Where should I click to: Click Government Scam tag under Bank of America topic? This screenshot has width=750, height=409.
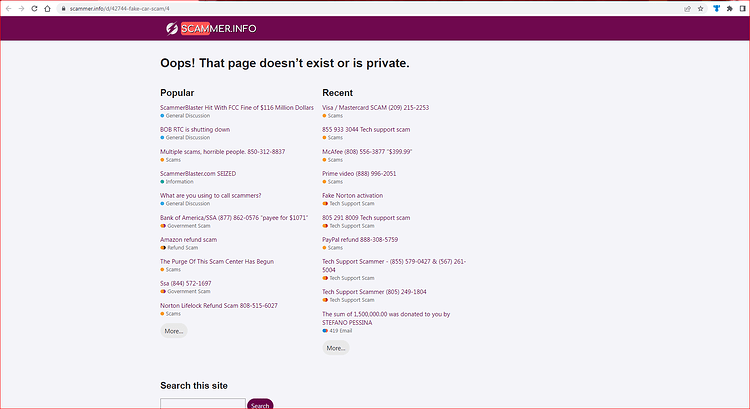pos(185,226)
